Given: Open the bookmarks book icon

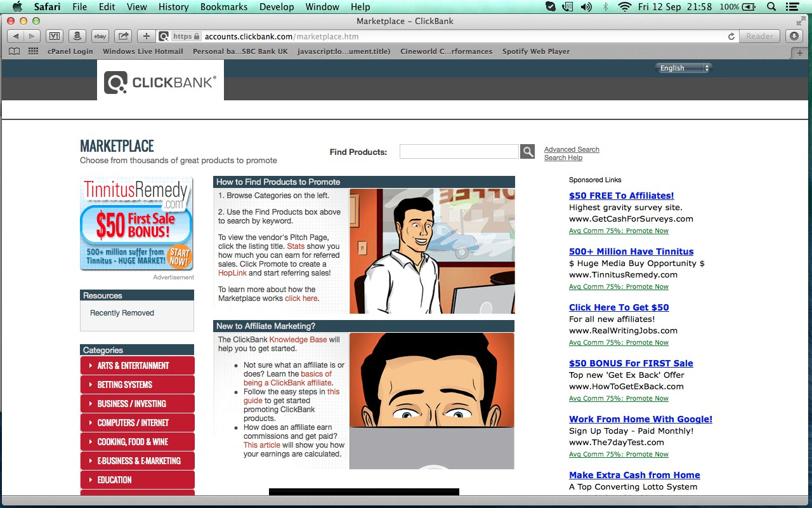Looking at the screenshot, I should pos(14,51).
